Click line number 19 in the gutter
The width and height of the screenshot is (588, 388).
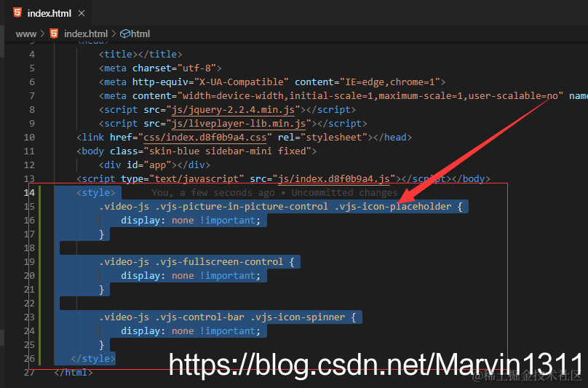click(29, 262)
